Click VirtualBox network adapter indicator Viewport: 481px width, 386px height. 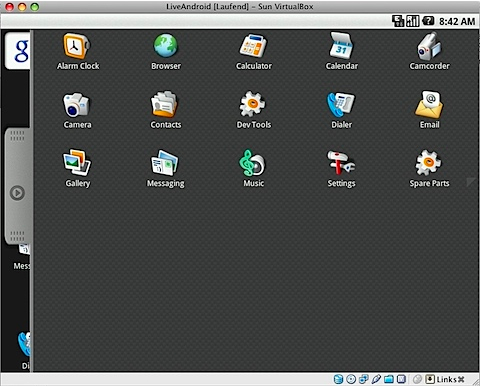click(x=364, y=379)
